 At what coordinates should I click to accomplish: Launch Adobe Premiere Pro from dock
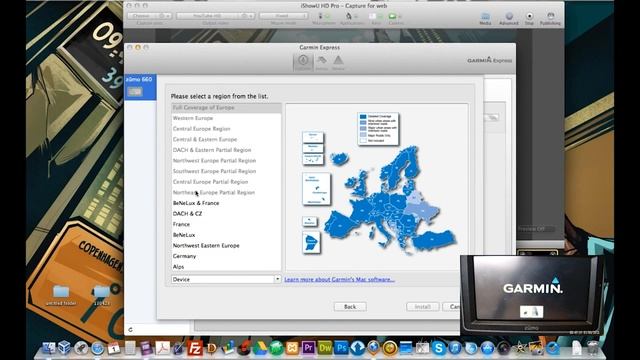308,348
